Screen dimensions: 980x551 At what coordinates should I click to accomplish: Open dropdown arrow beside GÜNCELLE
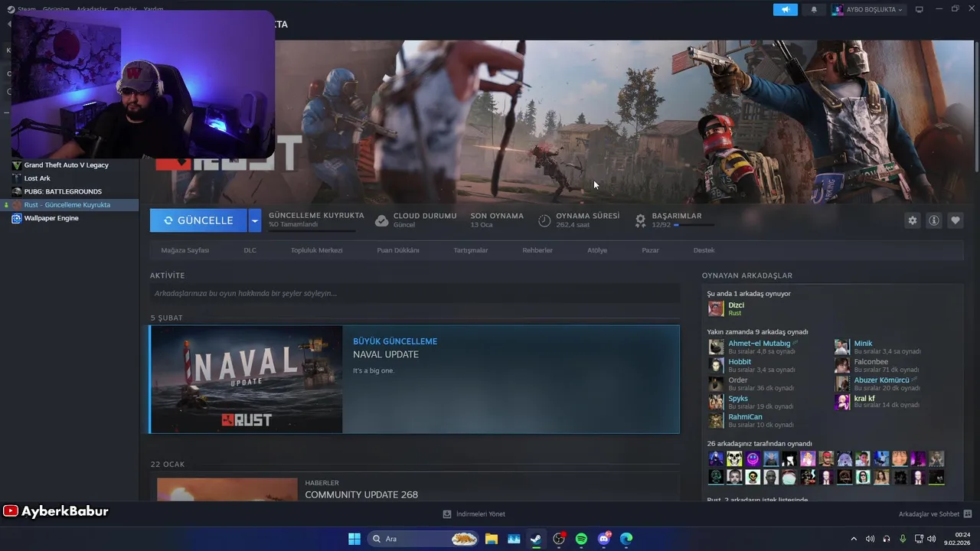pyautogui.click(x=255, y=220)
